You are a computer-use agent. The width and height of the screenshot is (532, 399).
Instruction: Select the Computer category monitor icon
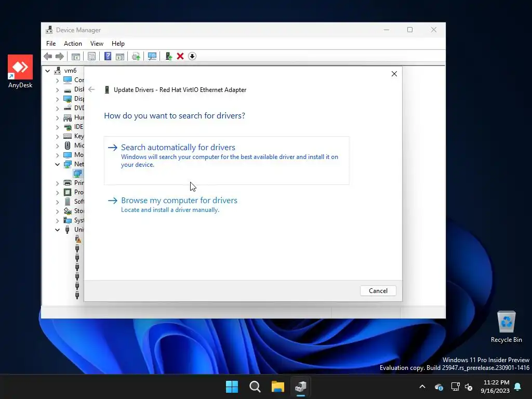(68, 80)
